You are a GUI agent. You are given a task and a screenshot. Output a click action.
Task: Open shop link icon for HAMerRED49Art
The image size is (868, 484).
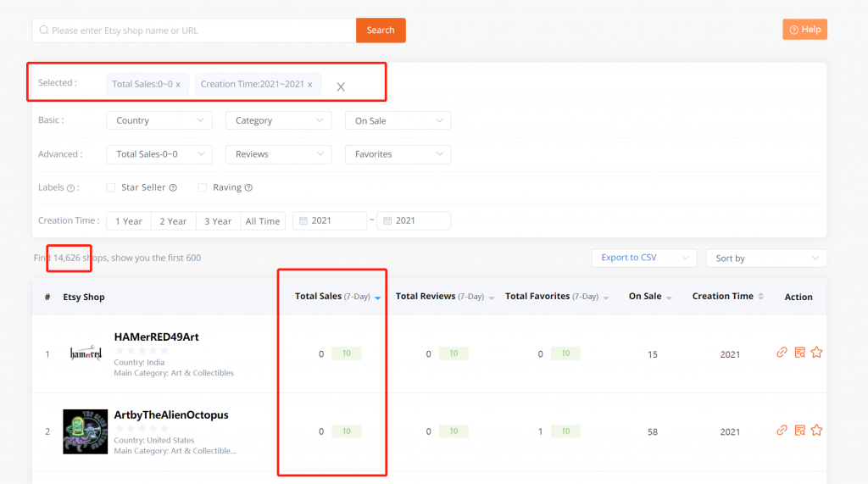pos(782,353)
